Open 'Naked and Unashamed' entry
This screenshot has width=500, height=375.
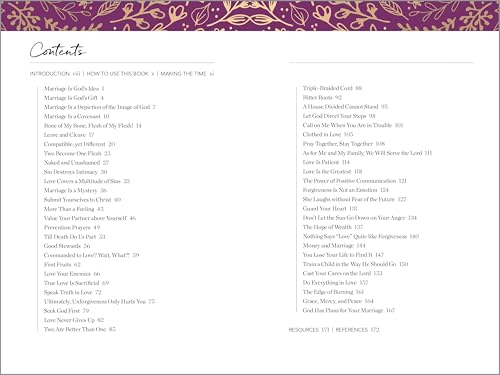click(76, 163)
